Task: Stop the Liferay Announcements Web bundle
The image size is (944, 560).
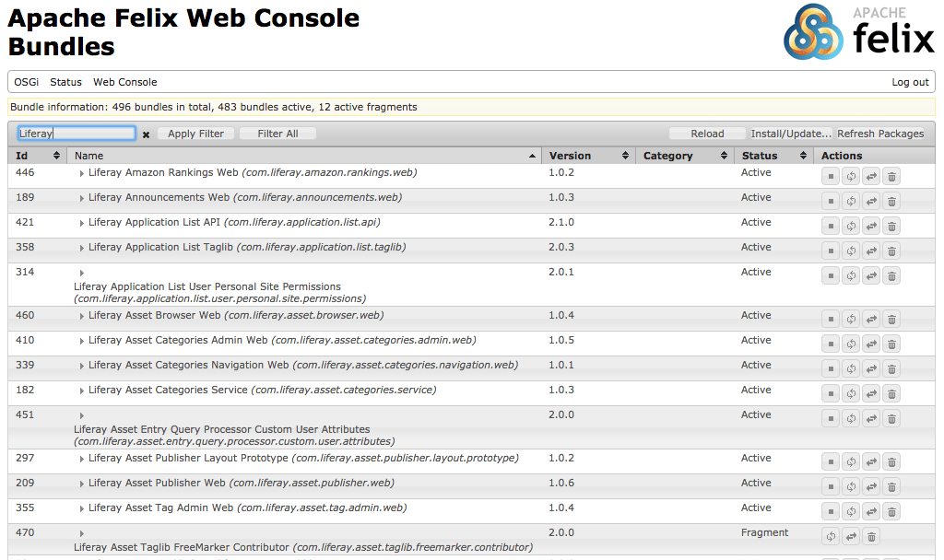Action: point(831,201)
